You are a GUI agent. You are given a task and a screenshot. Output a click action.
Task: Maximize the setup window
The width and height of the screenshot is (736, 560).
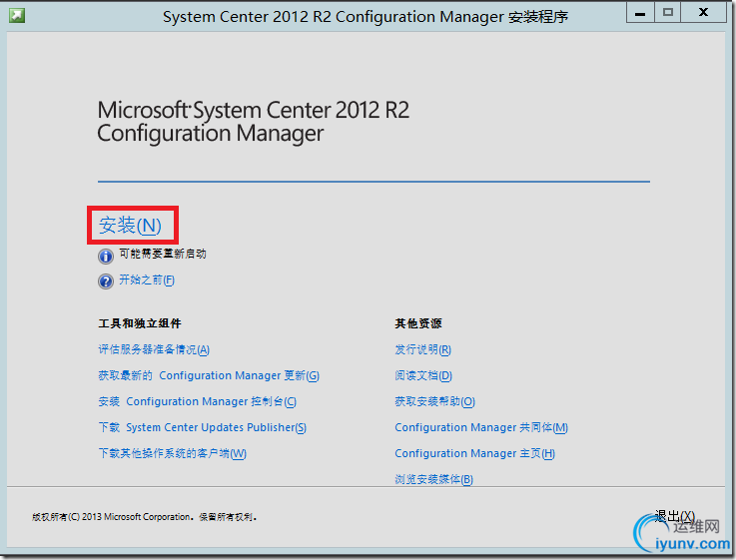tap(667, 13)
